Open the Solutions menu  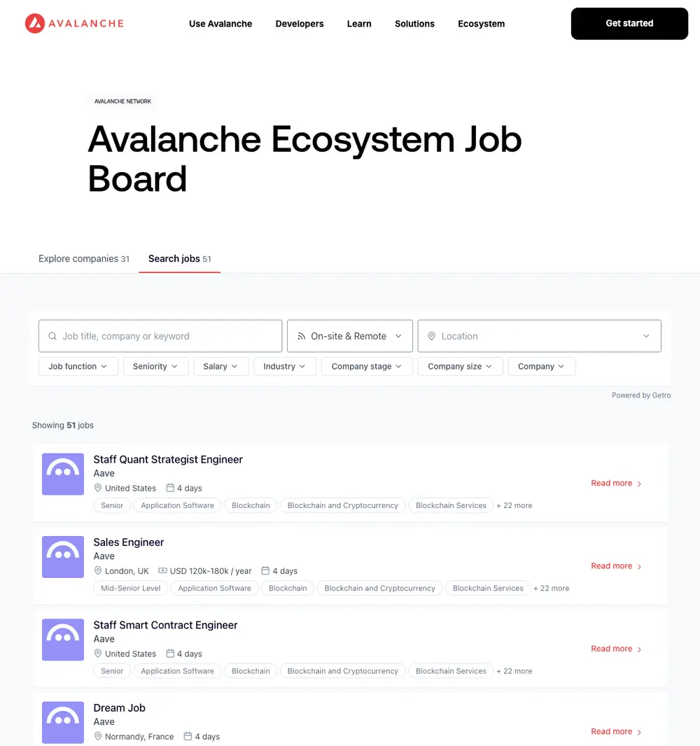tap(414, 24)
